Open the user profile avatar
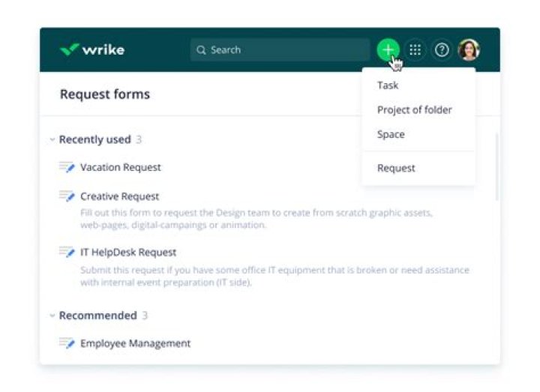 click(x=469, y=50)
